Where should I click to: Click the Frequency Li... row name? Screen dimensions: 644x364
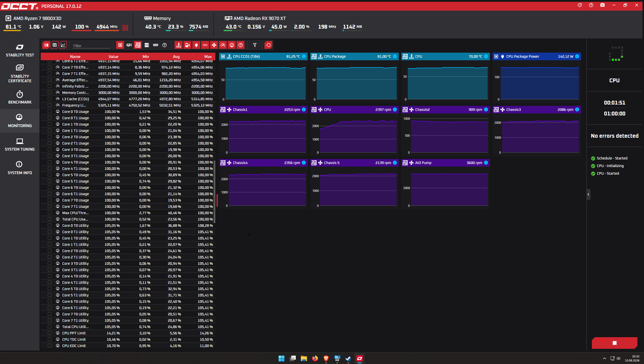(x=74, y=105)
